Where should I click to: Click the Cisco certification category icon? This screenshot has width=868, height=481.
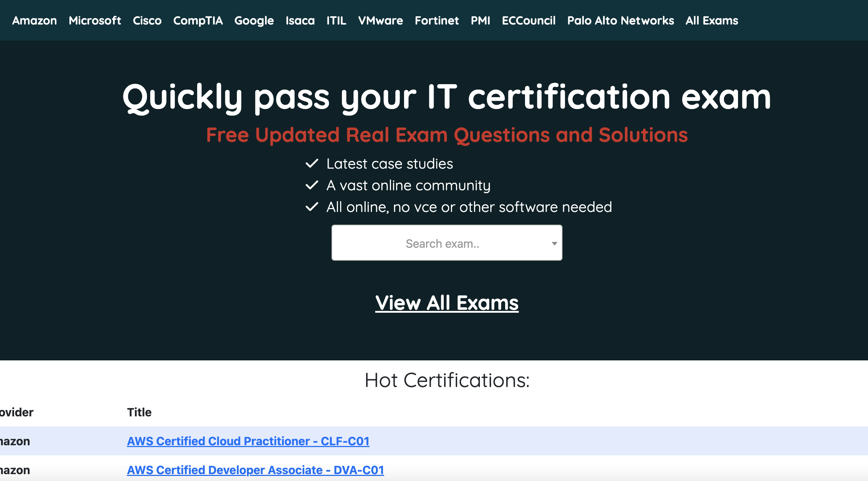pos(146,20)
